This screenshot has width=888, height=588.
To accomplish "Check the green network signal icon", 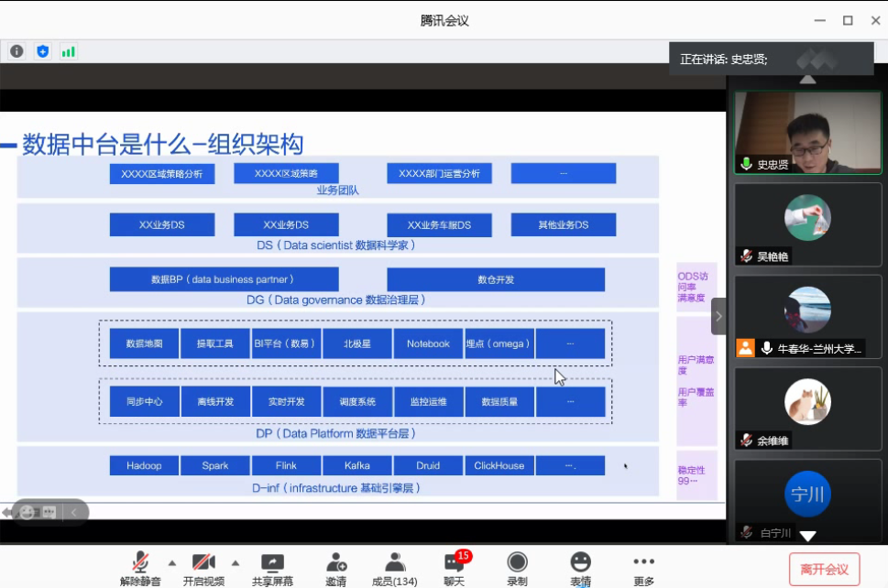I will coord(68,51).
